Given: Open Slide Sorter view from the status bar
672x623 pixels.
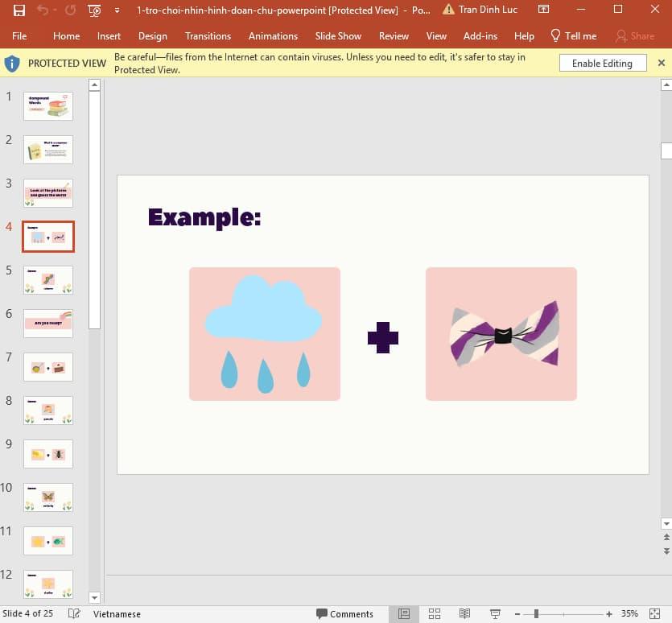Looking at the screenshot, I should click(x=433, y=613).
